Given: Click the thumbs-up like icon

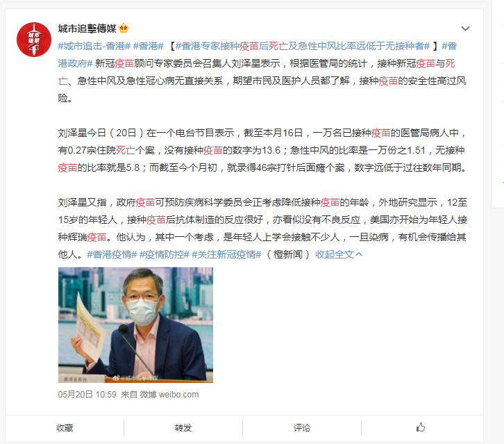Looking at the screenshot, I should coord(421,427).
